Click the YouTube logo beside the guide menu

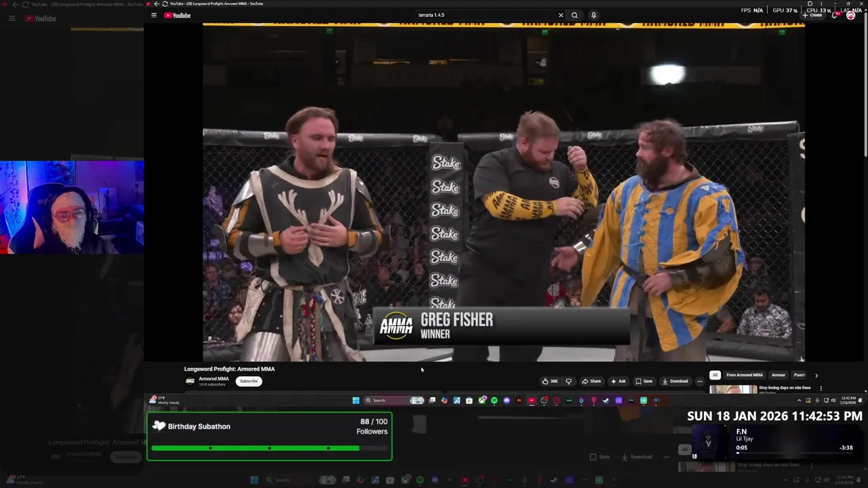click(178, 15)
